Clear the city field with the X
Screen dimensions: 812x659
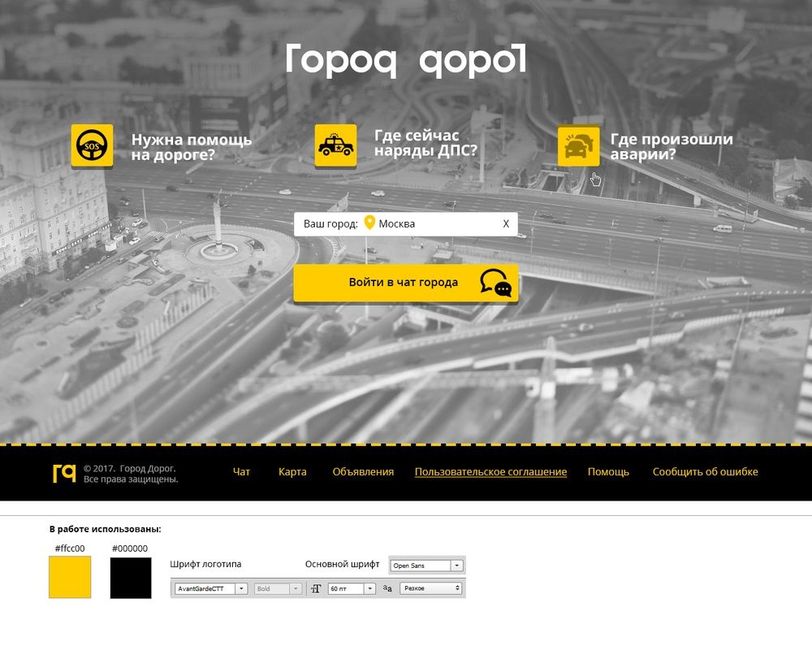pyautogui.click(x=506, y=223)
